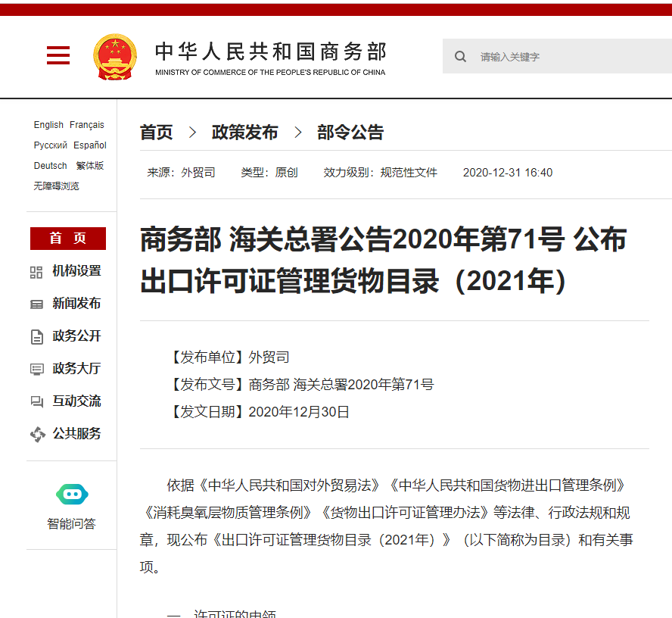Click the 新闻发布 news icon
The width and height of the screenshot is (672, 618).
37,304
